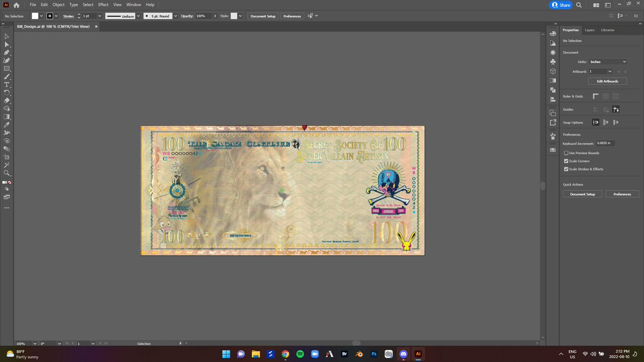Image resolution: width=644 pixels, height=362 pixels.
Task: Click Preferences in the control bar
Action: (292, 16)
